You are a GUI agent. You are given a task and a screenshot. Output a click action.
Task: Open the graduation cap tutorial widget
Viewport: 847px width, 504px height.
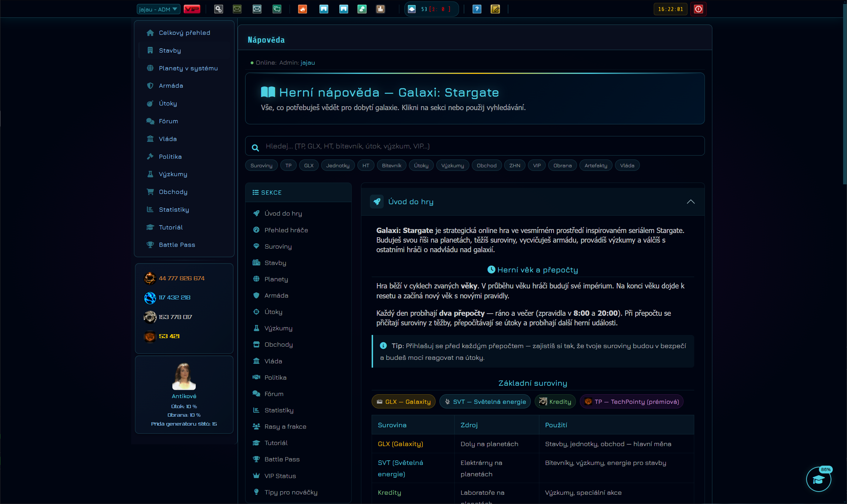coord(819,479)
